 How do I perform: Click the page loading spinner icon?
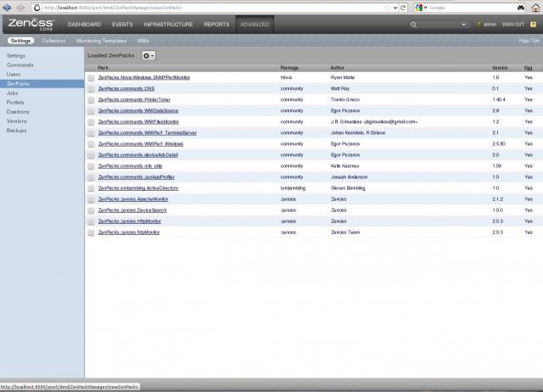pyautogui.click(x=37, y=8)
